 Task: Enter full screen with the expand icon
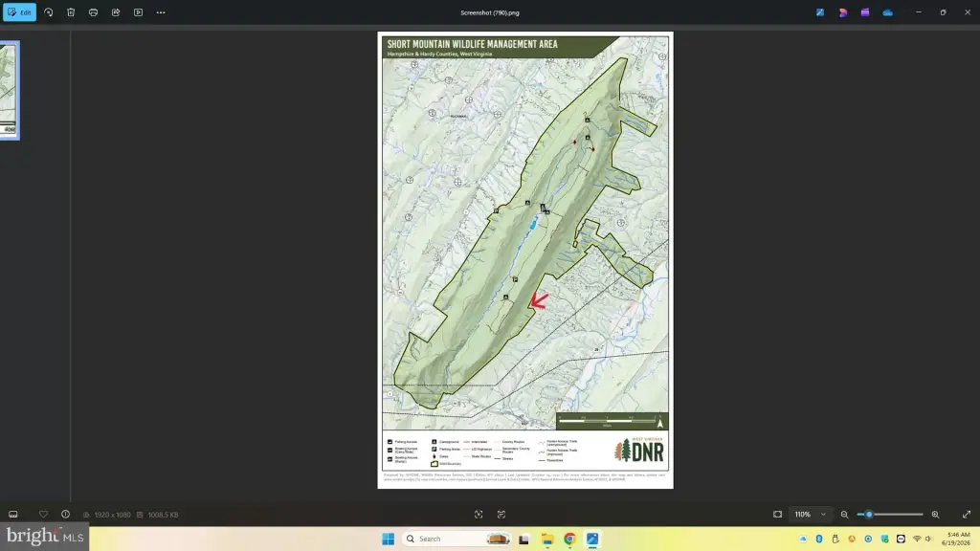click(967, 515)
